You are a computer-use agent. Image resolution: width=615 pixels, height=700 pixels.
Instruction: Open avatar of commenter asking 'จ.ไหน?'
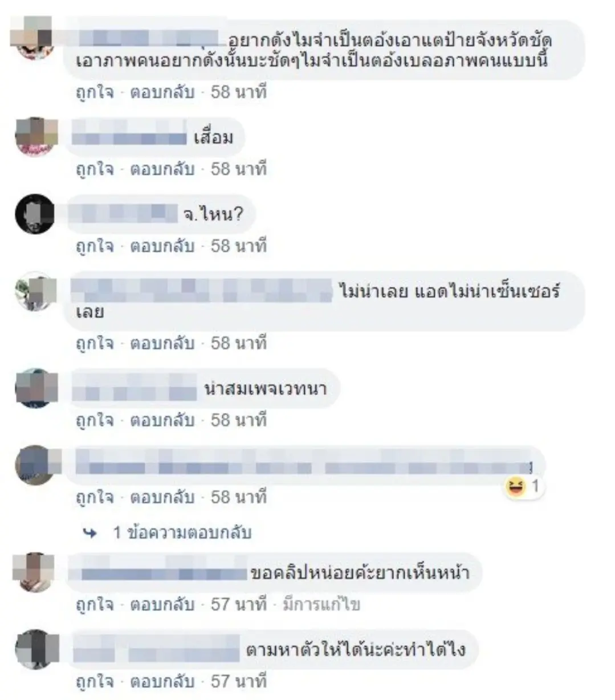[x=35, y=214]
